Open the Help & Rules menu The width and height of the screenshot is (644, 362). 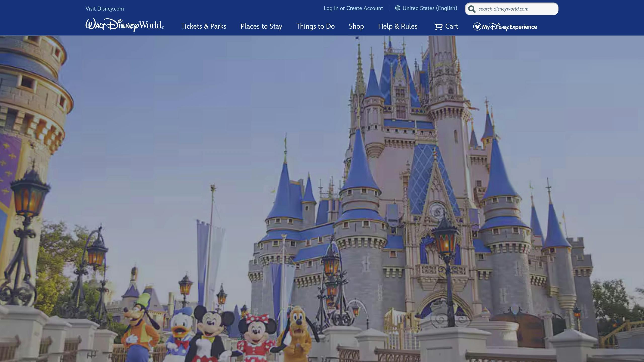tap(398, 26)
